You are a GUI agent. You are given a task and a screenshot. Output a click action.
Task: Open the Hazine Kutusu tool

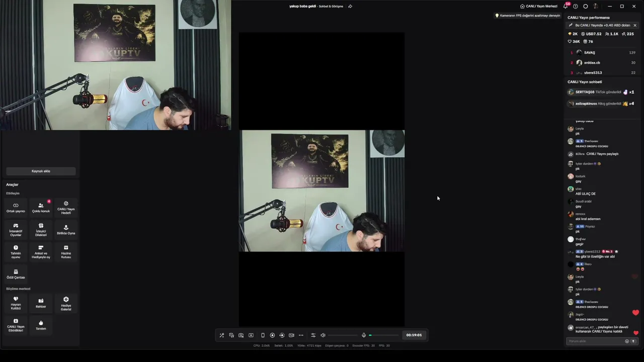(x=66, y=252)
